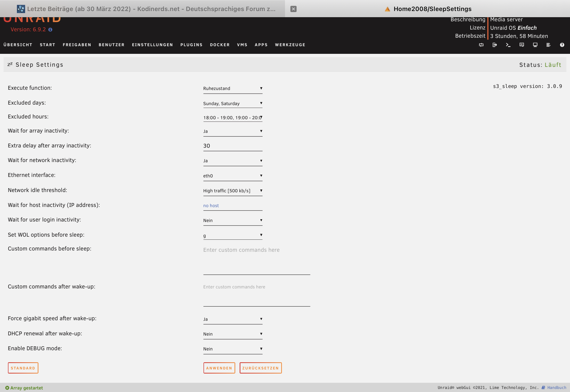The width and height of the screenshot is (570, 392).
Task: Open the Excluded days dropdown
Action: coord(233,103)
